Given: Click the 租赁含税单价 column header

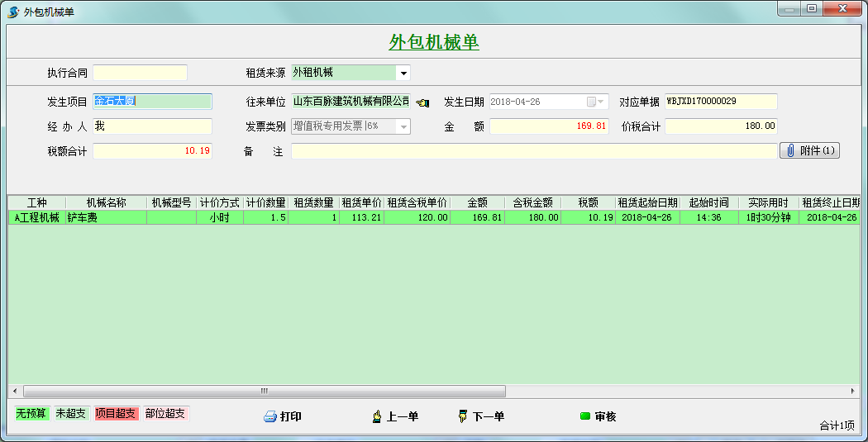Looking at the screenshot, I should [x=417, y=202].
